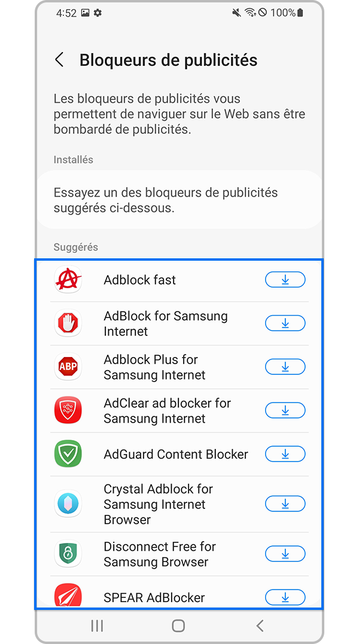
Task: Select the Adblock fast anarchy icon
Action: pos(68,279)
